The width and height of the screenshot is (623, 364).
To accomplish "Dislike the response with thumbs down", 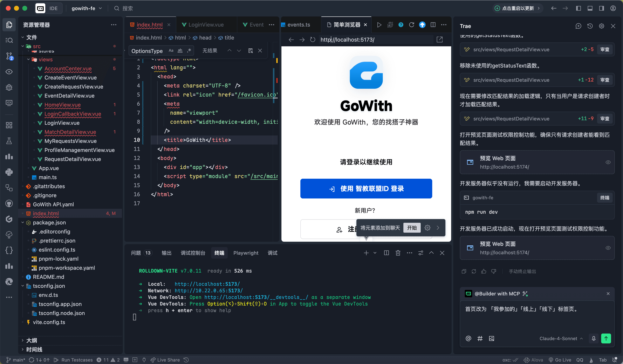I will point(494,271).
